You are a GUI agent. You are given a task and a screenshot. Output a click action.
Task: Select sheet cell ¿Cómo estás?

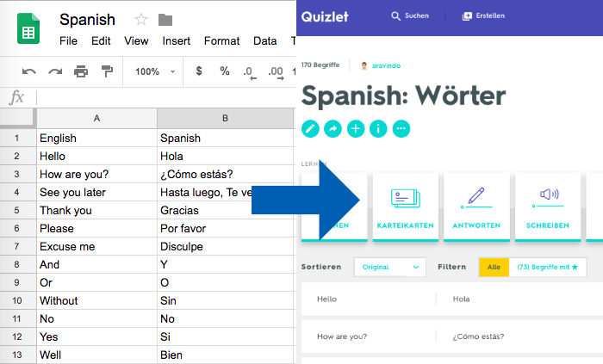pos(226,174)
